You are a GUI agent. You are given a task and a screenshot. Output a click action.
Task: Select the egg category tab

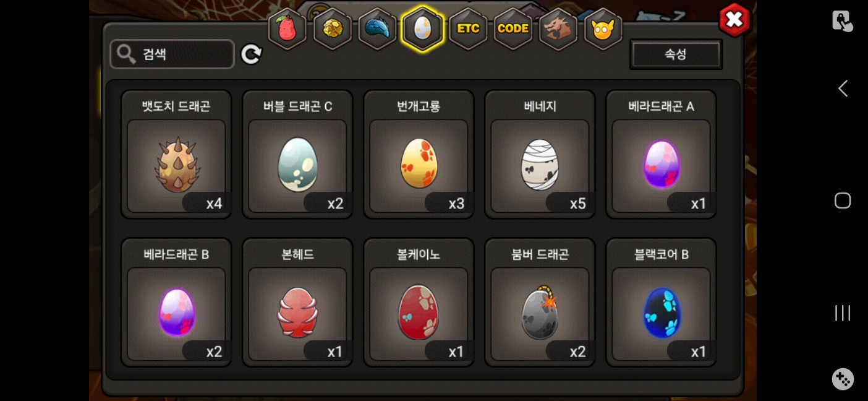point(422,28)
